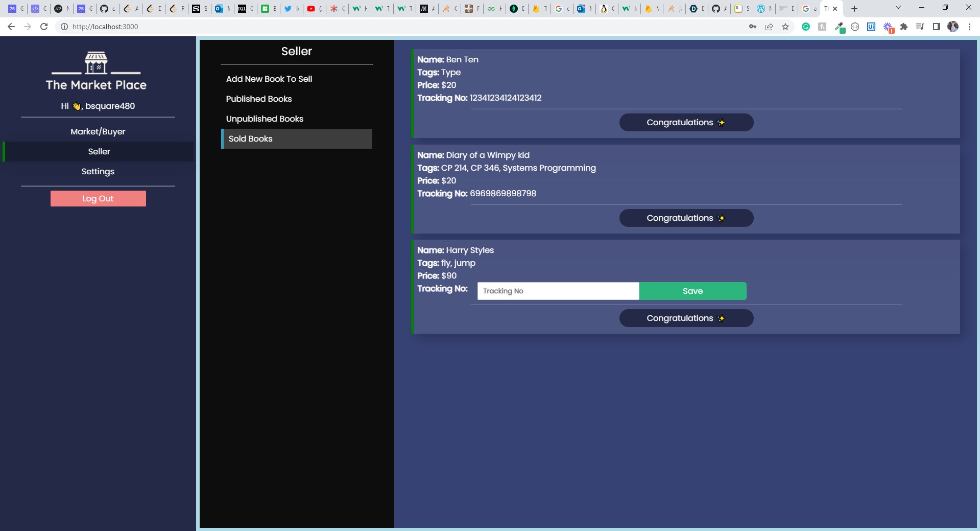Open the Extensions puzzle piece menu
980x531 pixels.
(904, 27)
